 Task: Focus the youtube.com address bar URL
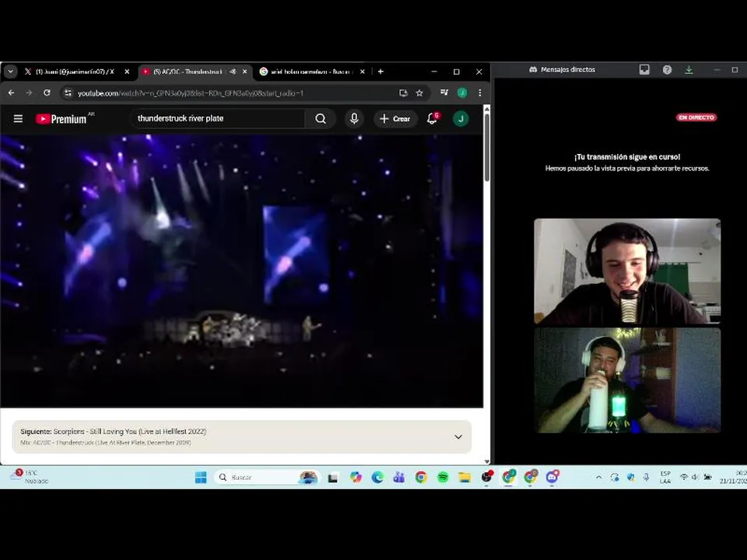coord(191,93)
